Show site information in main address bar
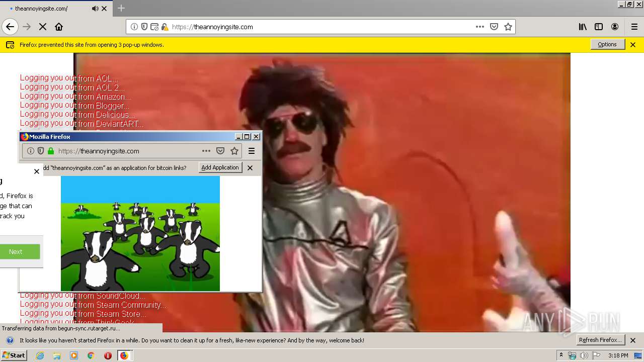This screenshot has width=644, height=362. pyautogui.click(x=134, y=27)
